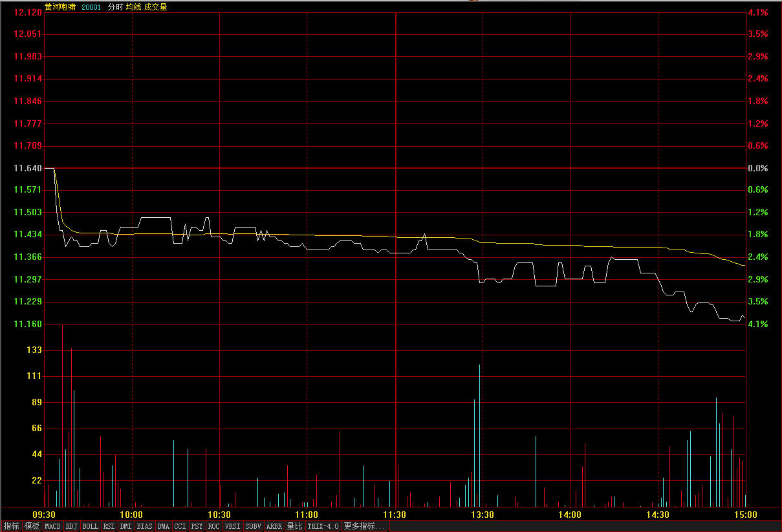Open the 模板 template button
The image size is (782, 532).
(x=32, y=526)
